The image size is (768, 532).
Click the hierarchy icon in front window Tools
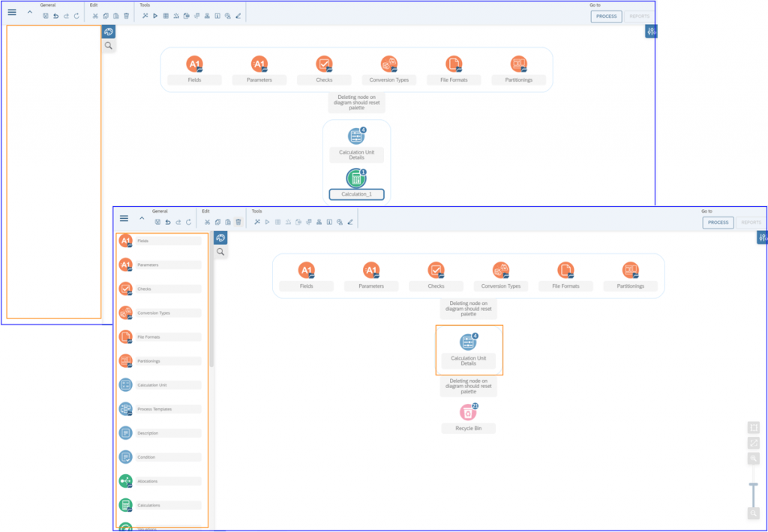click(319, 223)
